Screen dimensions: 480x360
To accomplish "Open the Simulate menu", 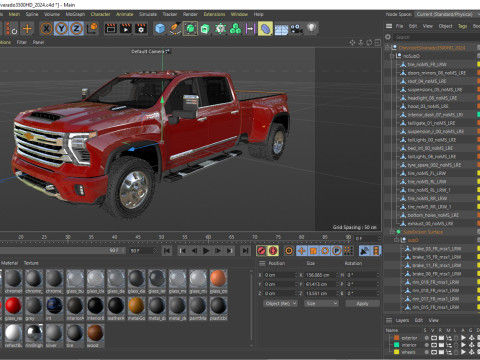I will pos(148,14).
